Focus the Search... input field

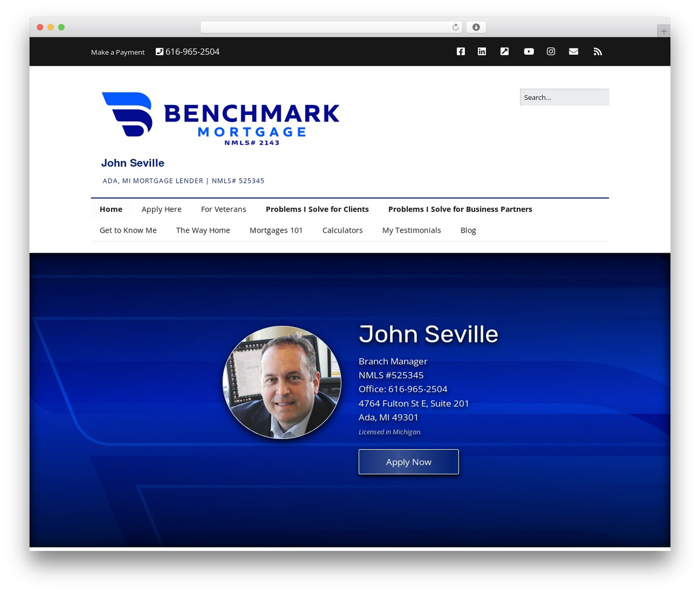click(564, 97)
